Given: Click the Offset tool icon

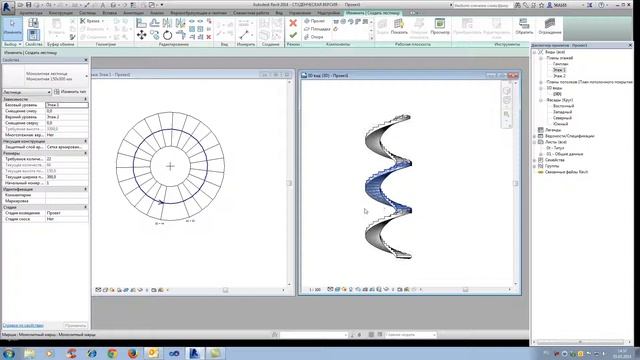Looking at the screenshot, I should [x=154, y=23].
